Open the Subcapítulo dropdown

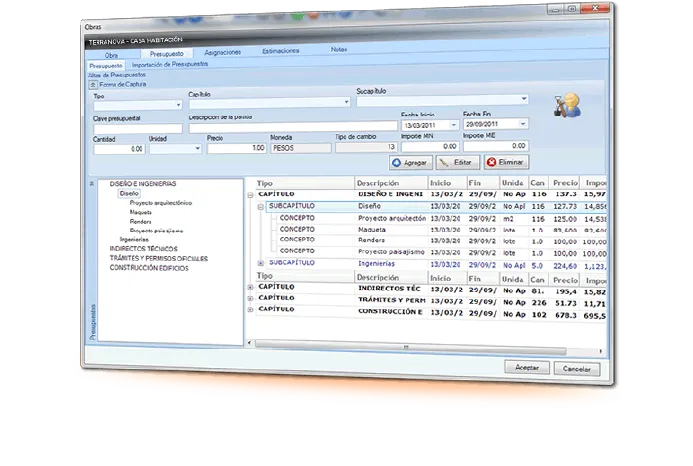(524, 99)
